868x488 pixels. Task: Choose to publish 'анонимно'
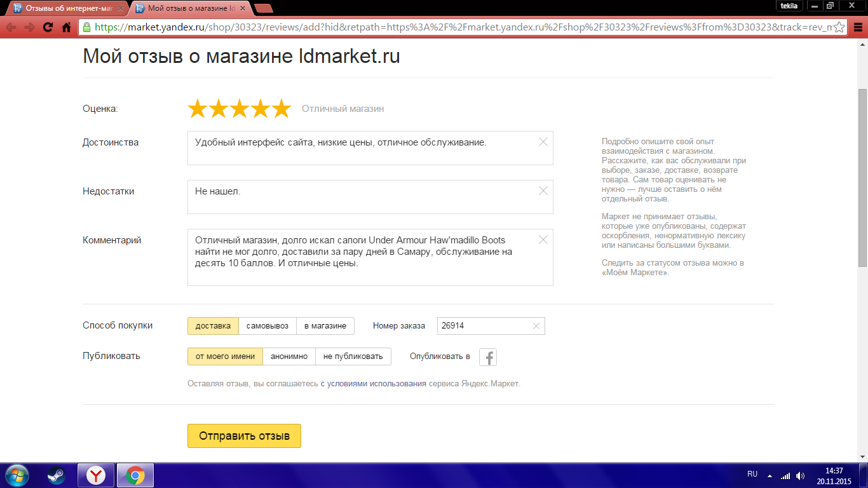(289, 356)
